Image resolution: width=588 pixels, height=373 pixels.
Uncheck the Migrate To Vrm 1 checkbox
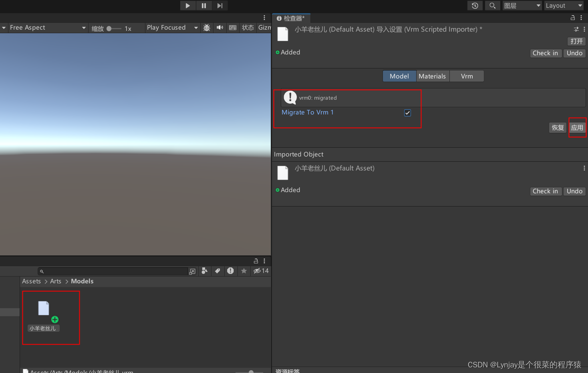407,113
